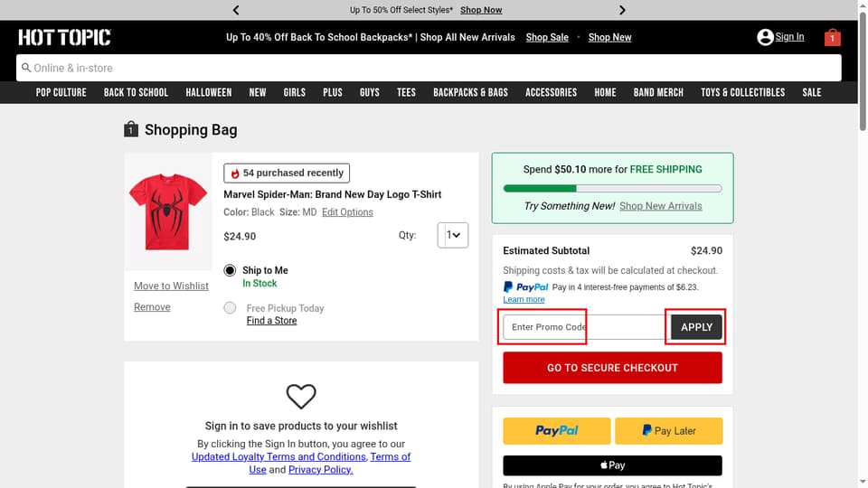Click the search magnifier icon
Viewport: 868px width, 488px height.
(x=26, y=68)
